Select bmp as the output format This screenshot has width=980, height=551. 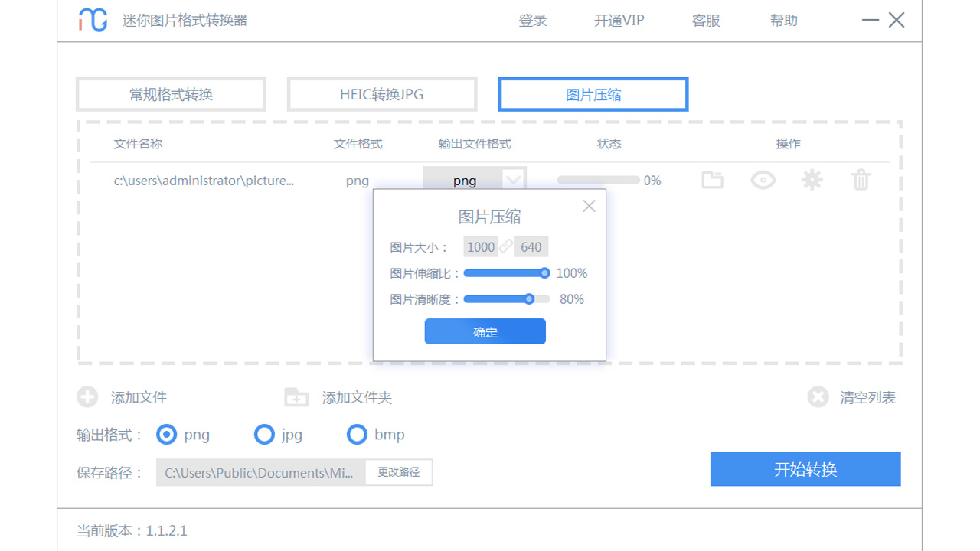click(357, 434)
